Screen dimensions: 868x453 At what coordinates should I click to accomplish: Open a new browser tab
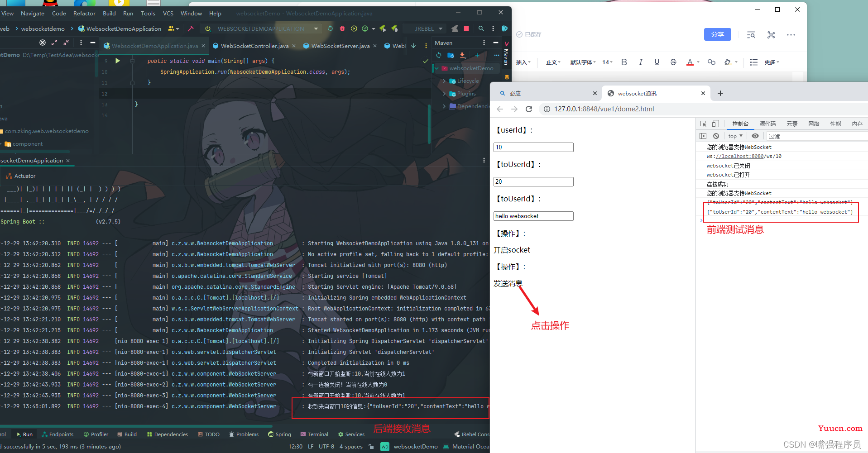point(720,93)
